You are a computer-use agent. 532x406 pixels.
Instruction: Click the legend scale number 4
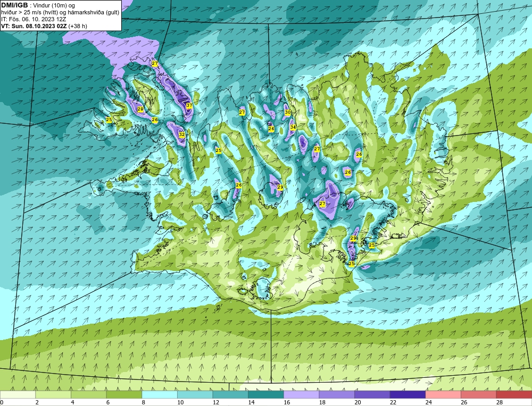click(x=72, y=402)
